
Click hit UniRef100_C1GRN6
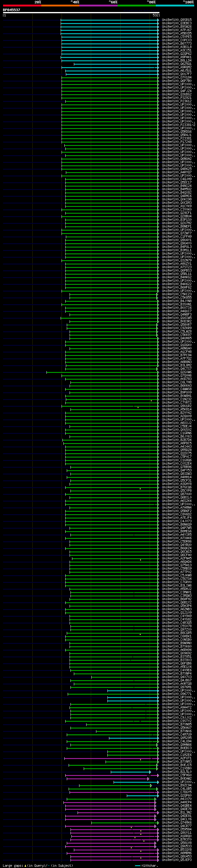[176, 433]
